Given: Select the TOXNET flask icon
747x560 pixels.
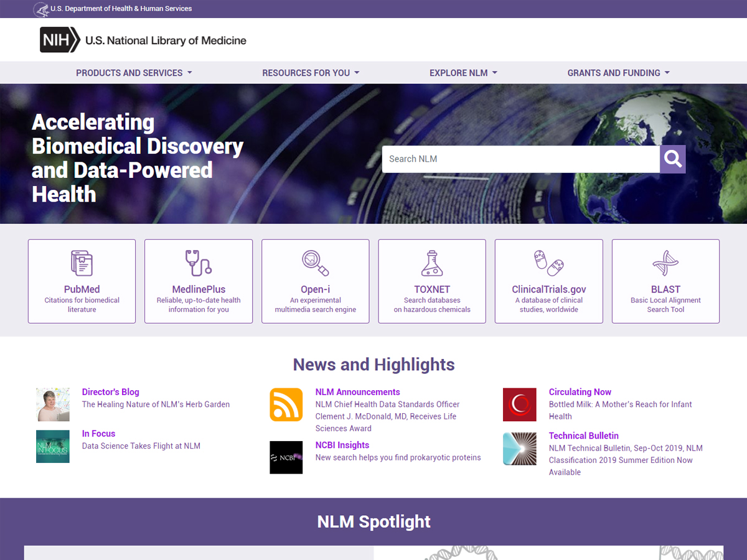Looking at the screenshot, I should [432, 263].
